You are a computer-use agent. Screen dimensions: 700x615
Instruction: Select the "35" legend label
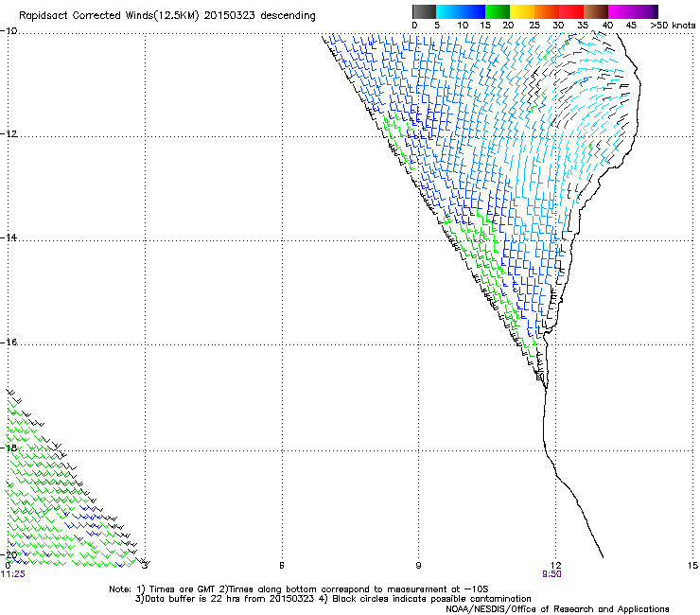(583, 26)
